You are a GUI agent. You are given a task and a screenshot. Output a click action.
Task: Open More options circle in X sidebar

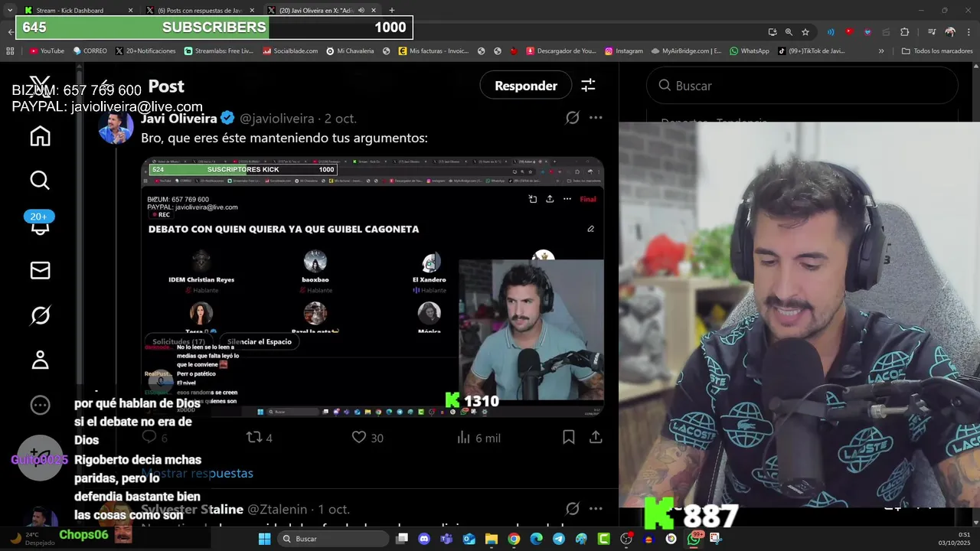(40, 405)
